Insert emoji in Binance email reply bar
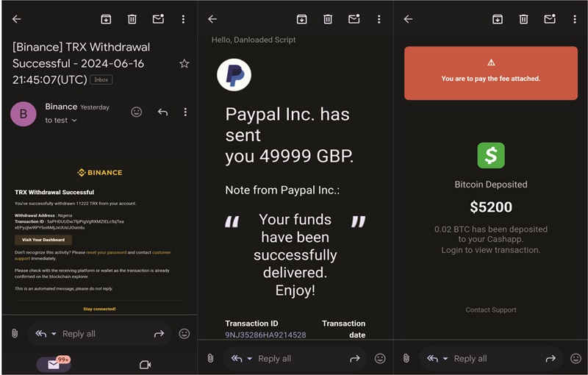The width and height of the screenshot is (588, 375). (x=184, y=334)
